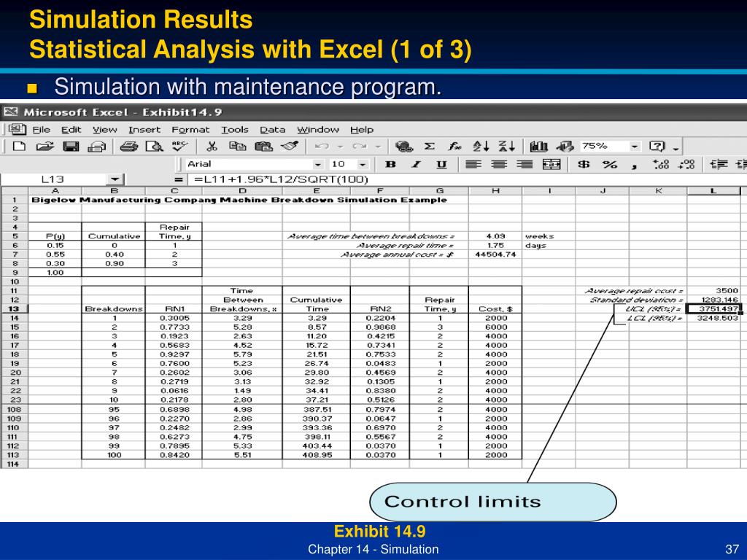
Task: Click the Name Box showing L13
Action: coord(54,179)
